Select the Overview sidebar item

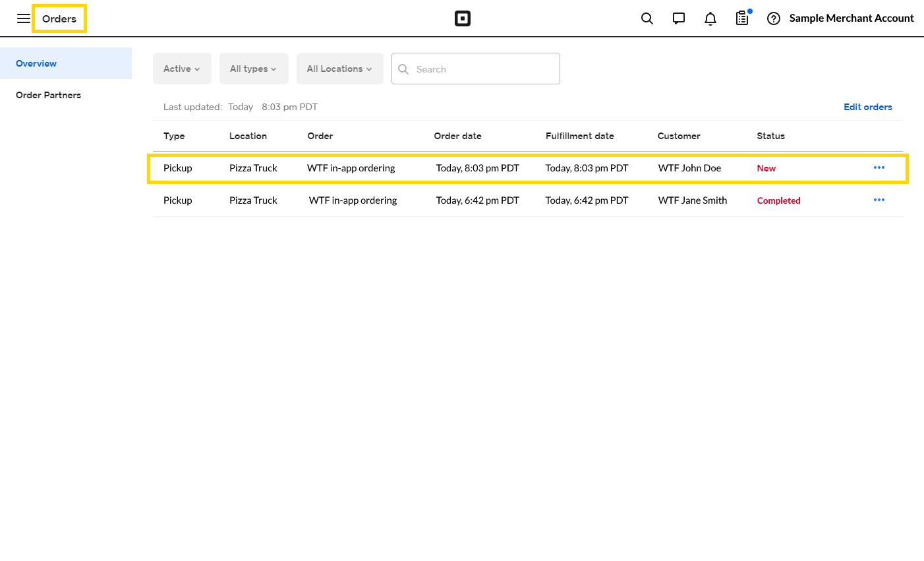(66, 63)
